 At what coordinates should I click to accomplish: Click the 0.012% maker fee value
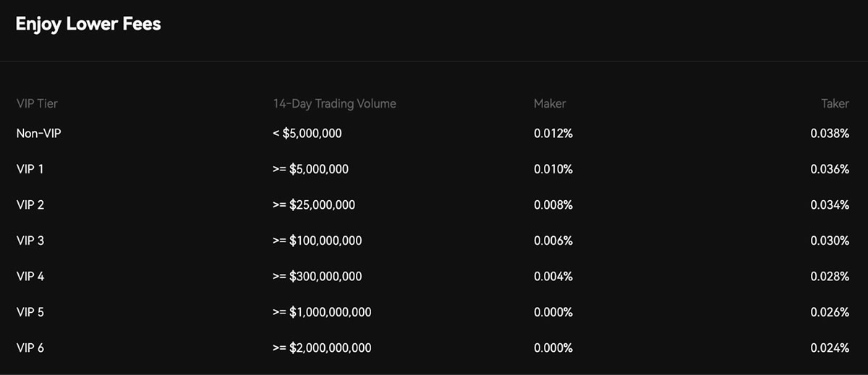pyautogui.click(x=553, y=133)
